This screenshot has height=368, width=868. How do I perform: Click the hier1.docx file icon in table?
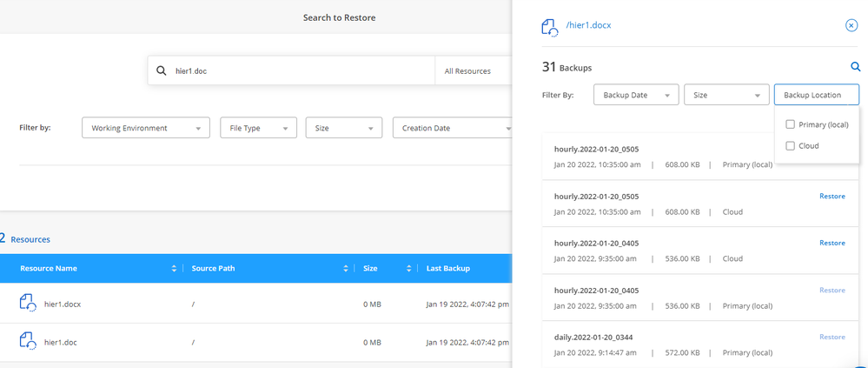(29, 304)
